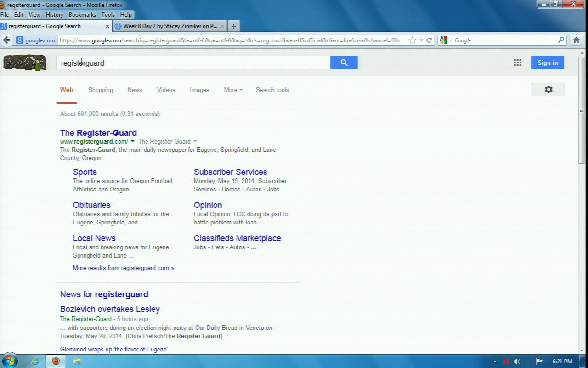
Task: Click the Sign in button
Action: pyautogui.click(x=548, y=63)
